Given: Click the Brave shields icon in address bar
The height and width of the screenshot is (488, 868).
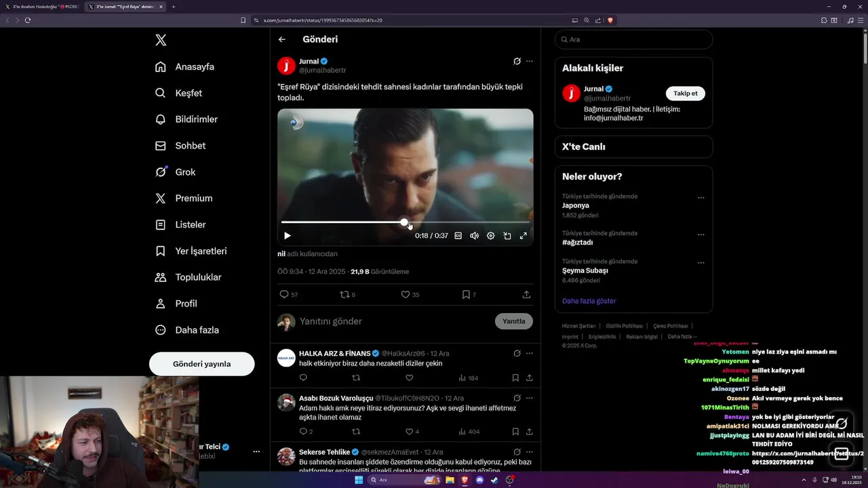Looking at the screenshot, I should tap(610, 20).
